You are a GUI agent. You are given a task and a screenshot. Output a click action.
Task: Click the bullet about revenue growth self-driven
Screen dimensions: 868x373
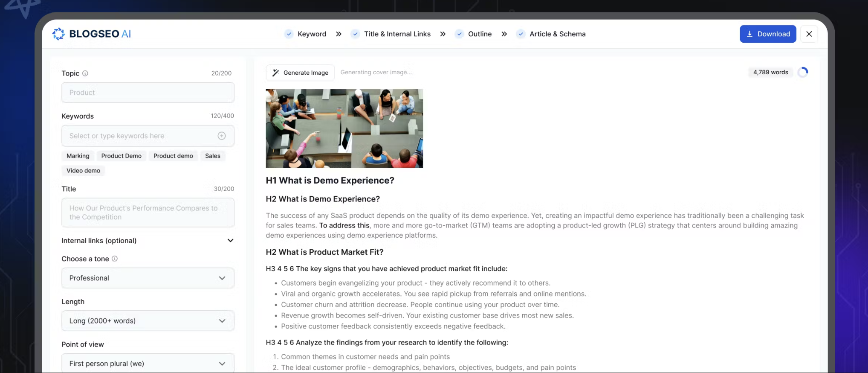tap(427, 315)
